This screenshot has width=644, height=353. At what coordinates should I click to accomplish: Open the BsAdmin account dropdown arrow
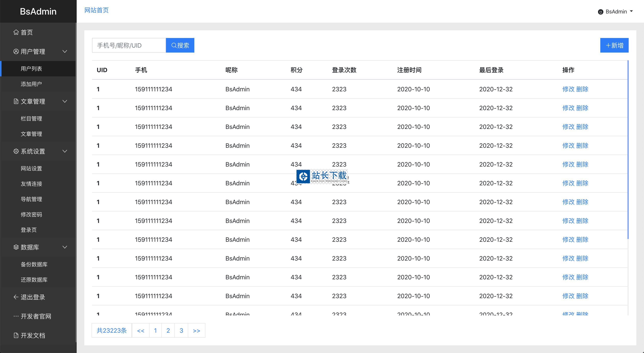(631, 11)
